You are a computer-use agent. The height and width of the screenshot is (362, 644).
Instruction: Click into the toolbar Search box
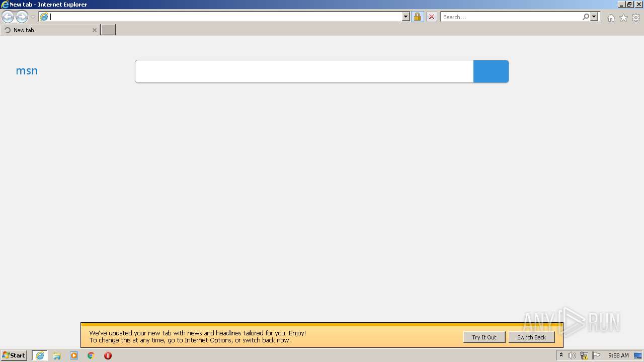click(511, 17)
